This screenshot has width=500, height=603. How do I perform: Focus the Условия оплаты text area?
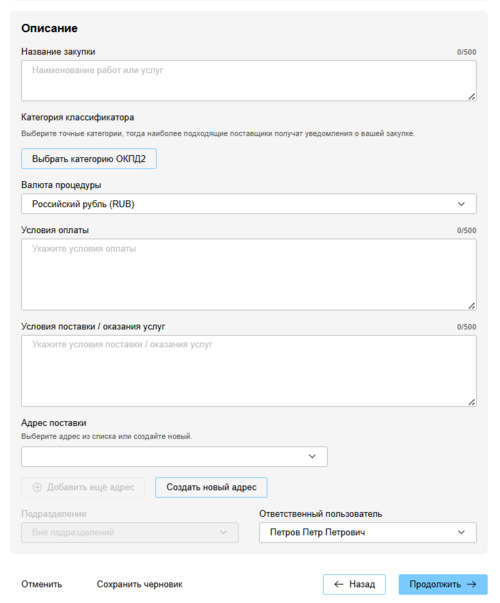pyautogui.click(x=249, y=275)
